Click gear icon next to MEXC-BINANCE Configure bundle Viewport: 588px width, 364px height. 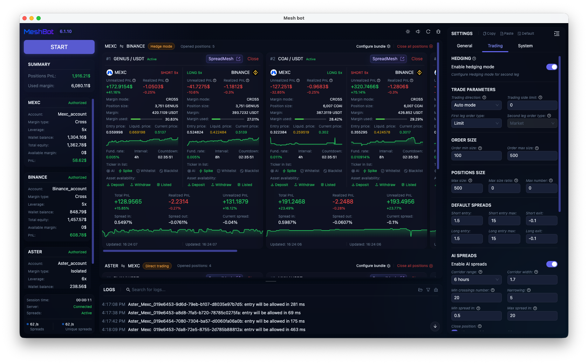389,46
